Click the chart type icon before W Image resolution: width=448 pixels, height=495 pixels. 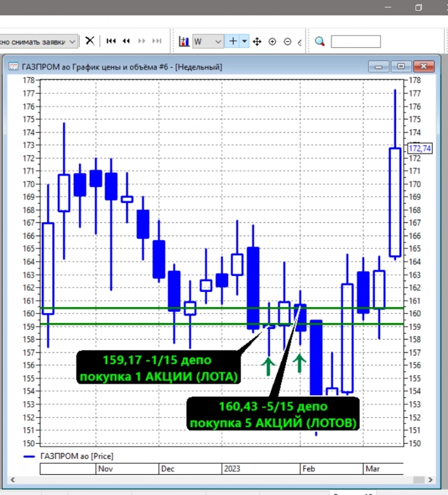184,42
